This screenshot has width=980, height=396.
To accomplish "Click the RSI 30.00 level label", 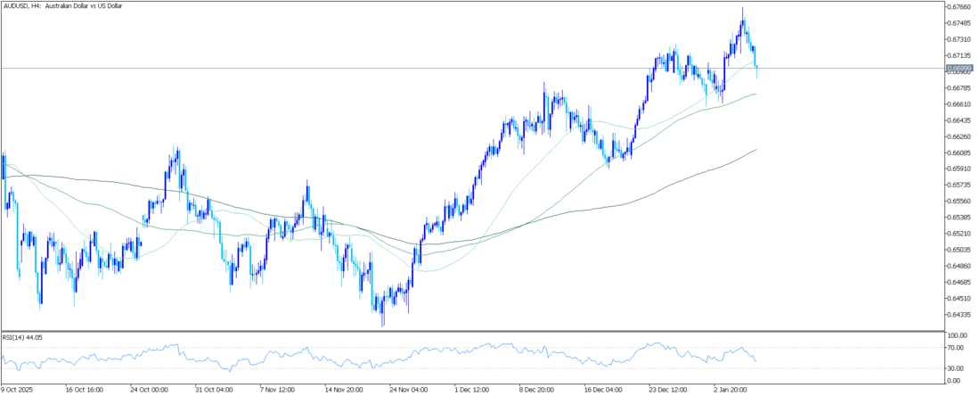I will (956, 367).
